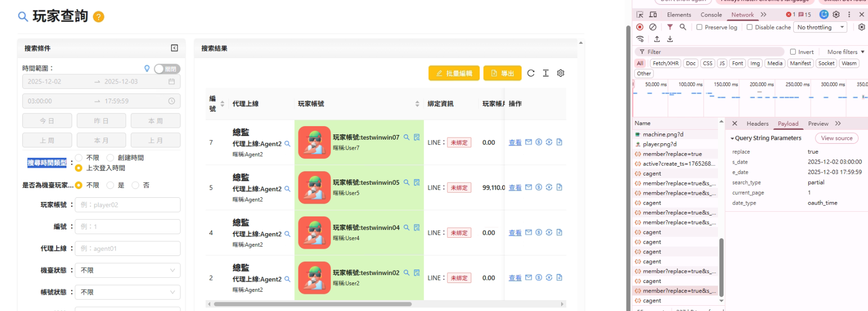
Task: Click the 玩家帳號 input field
Action: tap(128, 205)
